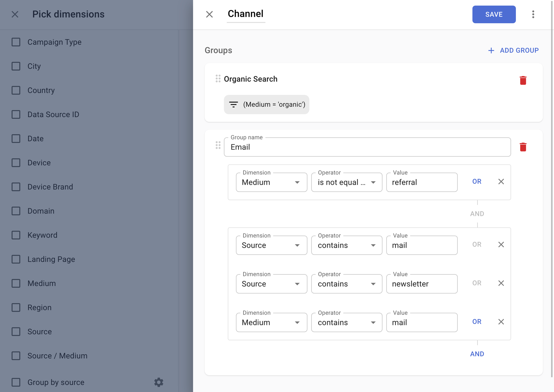The image size is (554, 392).
Task: Expand the 'is not equal' Operator dropdown
Action: click(347, 182)
